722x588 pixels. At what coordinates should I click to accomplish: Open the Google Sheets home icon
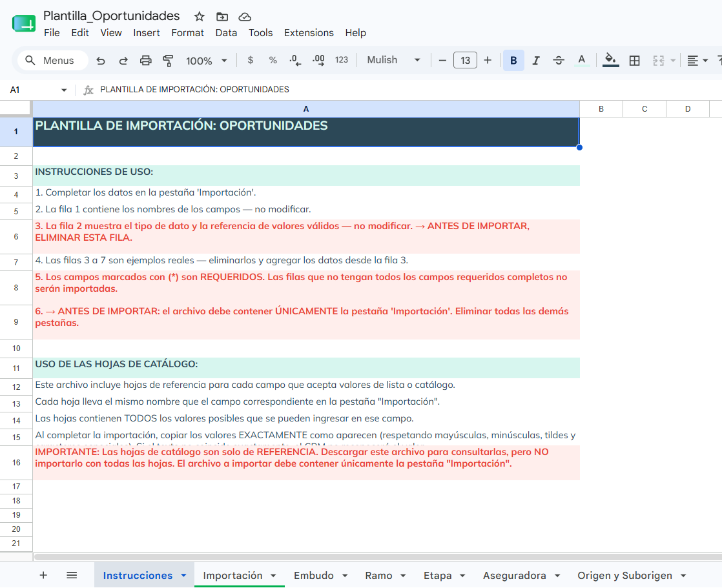(24, 23)
